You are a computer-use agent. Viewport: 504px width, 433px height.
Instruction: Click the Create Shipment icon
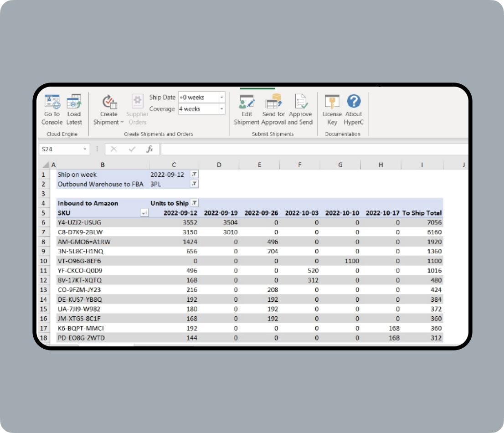[109, 103]
